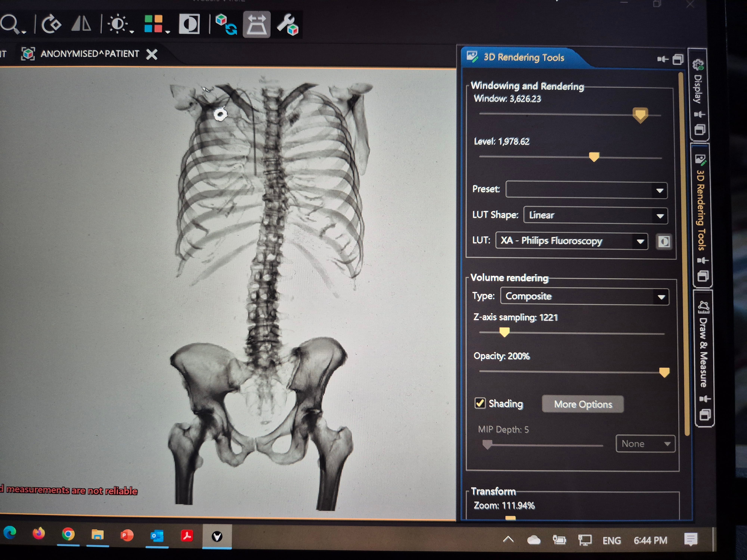Open the 3D settings wrench icon
Screen dimensions: 747x560
(287, 25)
